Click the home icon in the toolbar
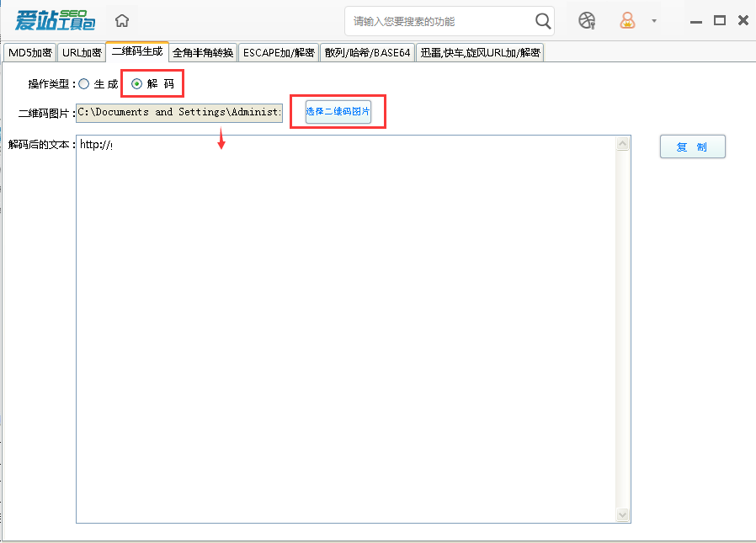The image size is (756, 543). coord(122,20)
